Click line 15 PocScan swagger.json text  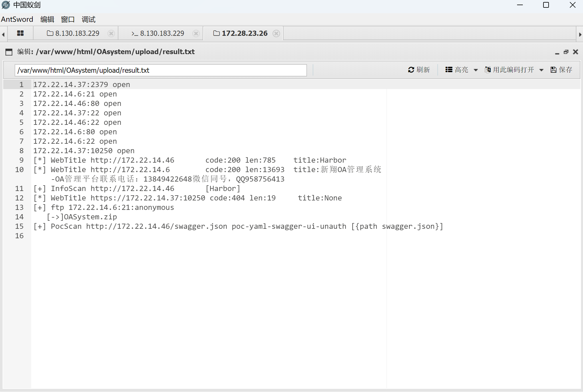pyautogui.click(x=238, y=226)
